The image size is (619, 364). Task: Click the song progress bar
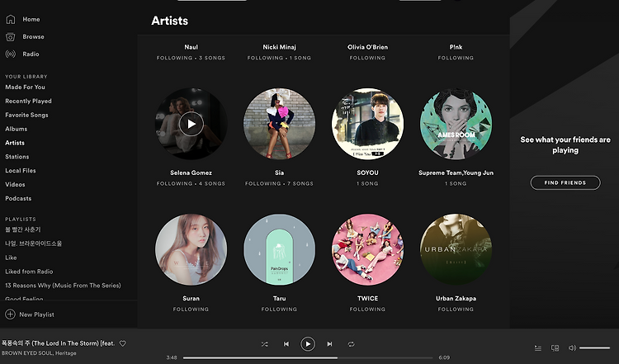pyautogui.click(x=308, y=357)
